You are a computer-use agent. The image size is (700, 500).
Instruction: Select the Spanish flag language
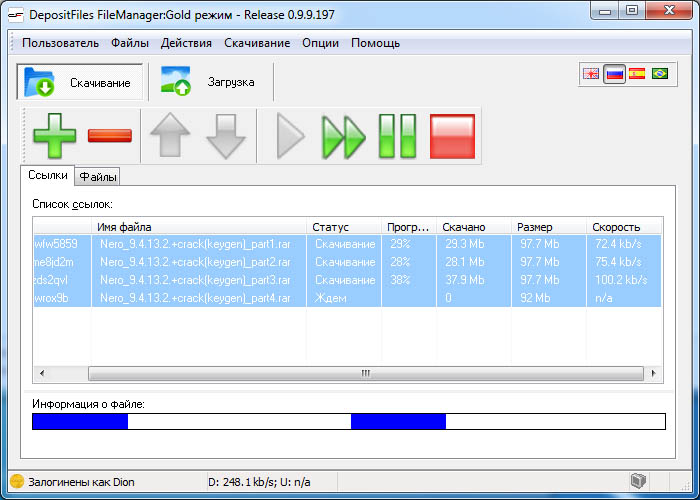click(x=637, y=74)
